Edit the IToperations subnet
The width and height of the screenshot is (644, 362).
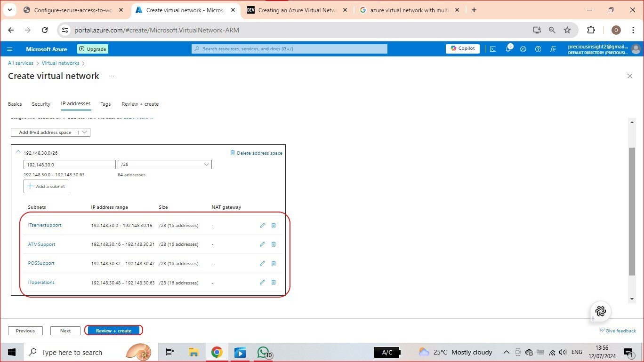(262, 283)
